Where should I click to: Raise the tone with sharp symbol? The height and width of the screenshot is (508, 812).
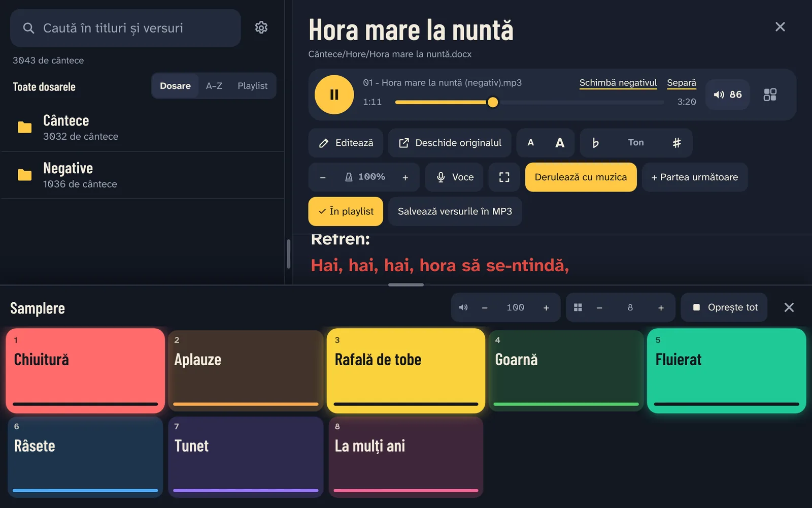click(676, 143)
